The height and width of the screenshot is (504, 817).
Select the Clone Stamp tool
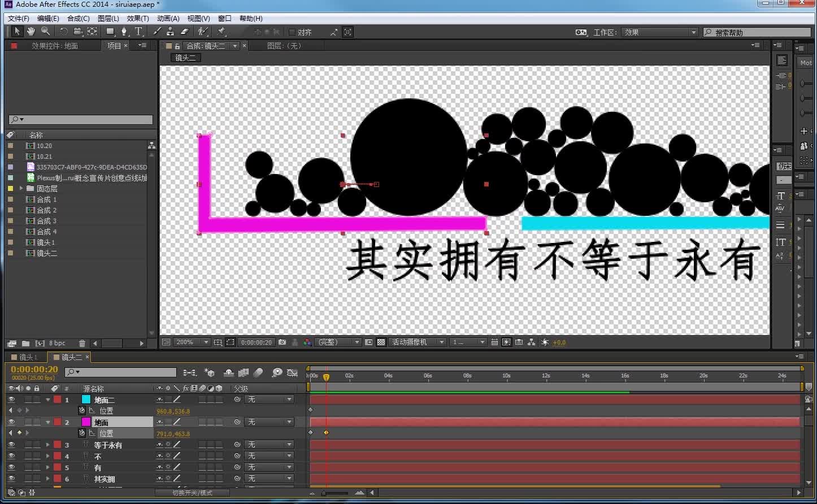click(171, 31)
